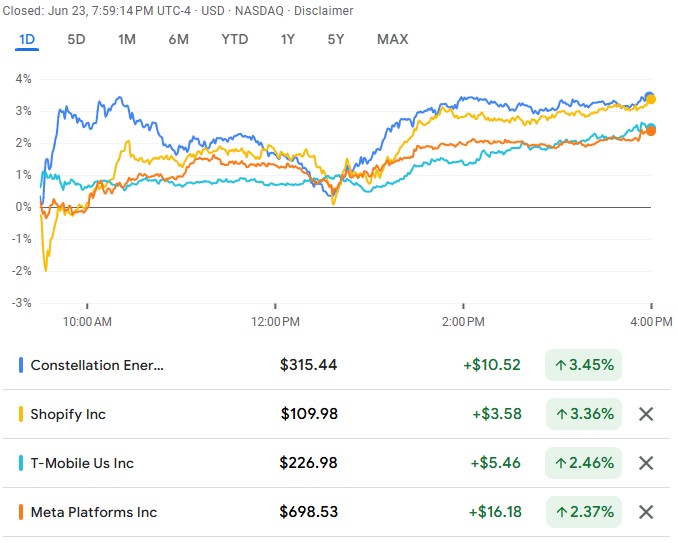Click Constellation Energy blue color marker
Screen dimensions: 678x543
21,365
